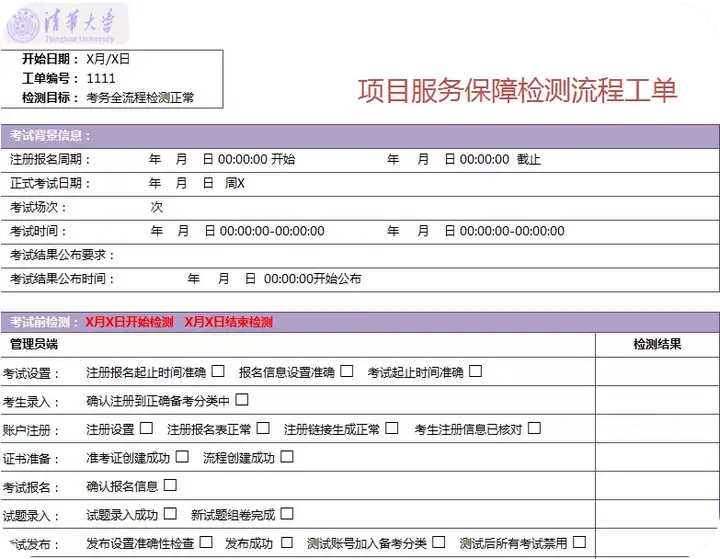Click the Tsinghua University logo
720x559 pixels.
[x=65, y=24]
